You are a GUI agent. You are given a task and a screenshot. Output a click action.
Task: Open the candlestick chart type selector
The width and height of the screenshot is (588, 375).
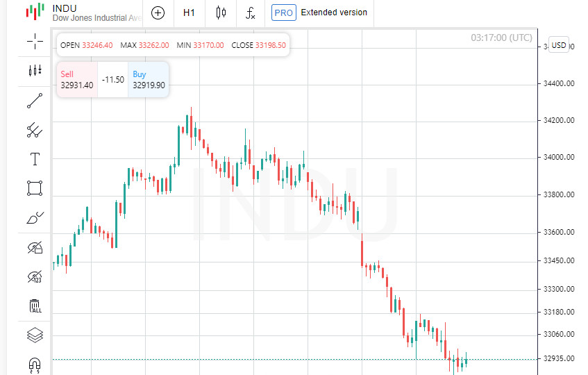pyautogui.click(x=221, y=12)
